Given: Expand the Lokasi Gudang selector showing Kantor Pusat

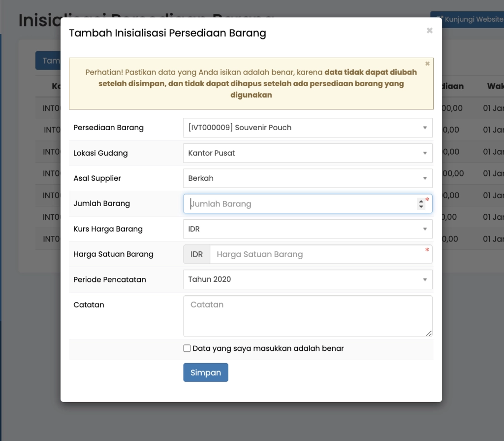Looking at the screenshot, I should [x=307, y=153].
